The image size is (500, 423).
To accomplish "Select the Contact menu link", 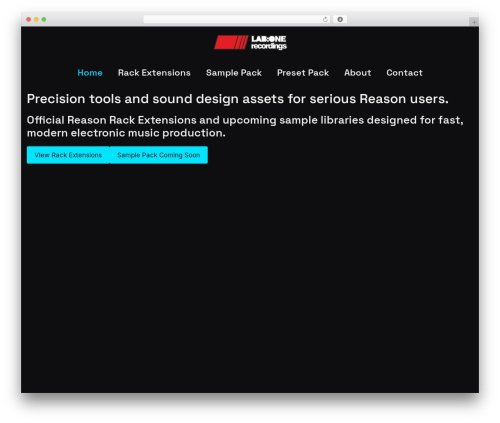I will pos(404,73).
